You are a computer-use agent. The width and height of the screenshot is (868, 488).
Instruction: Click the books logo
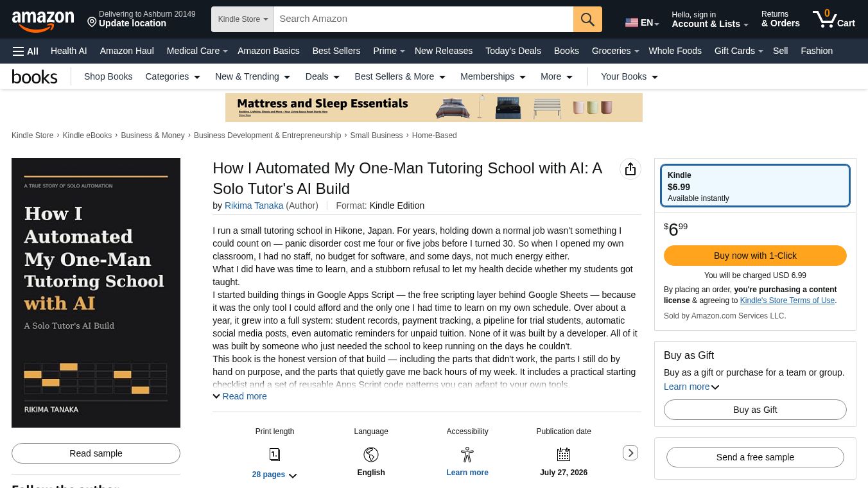point(35,77)
